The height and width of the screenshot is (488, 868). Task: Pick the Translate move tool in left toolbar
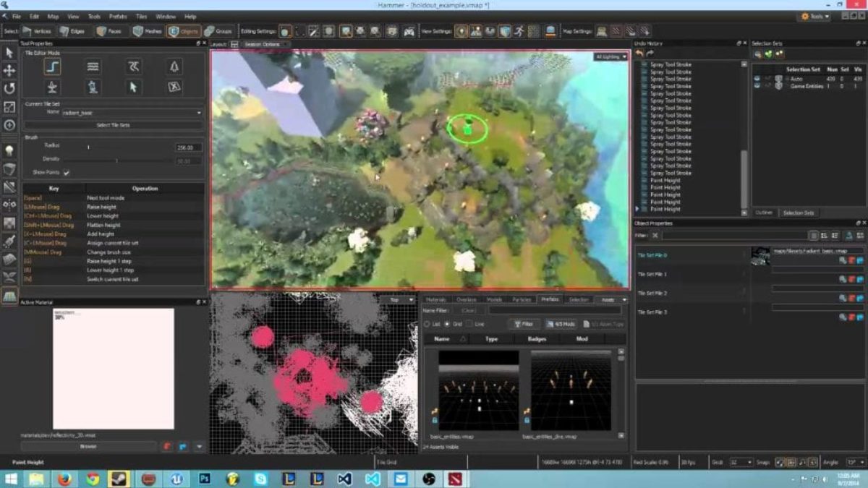click(9, 70)
